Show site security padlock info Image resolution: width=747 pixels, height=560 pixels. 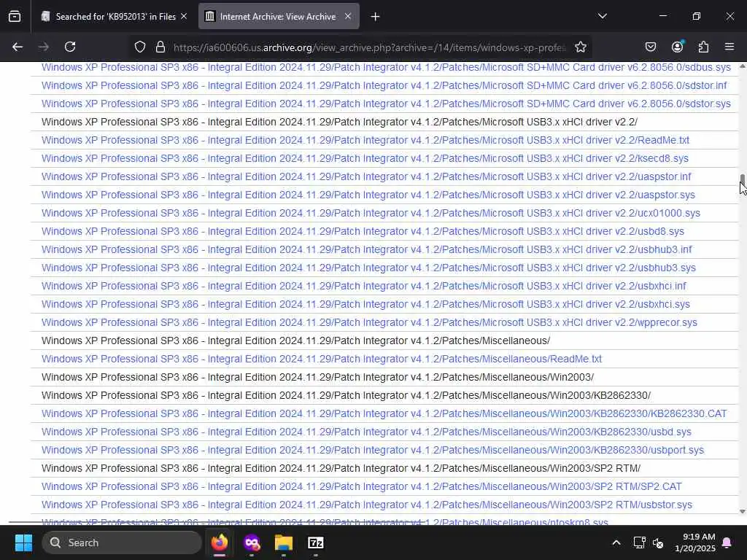pos(160,47)
